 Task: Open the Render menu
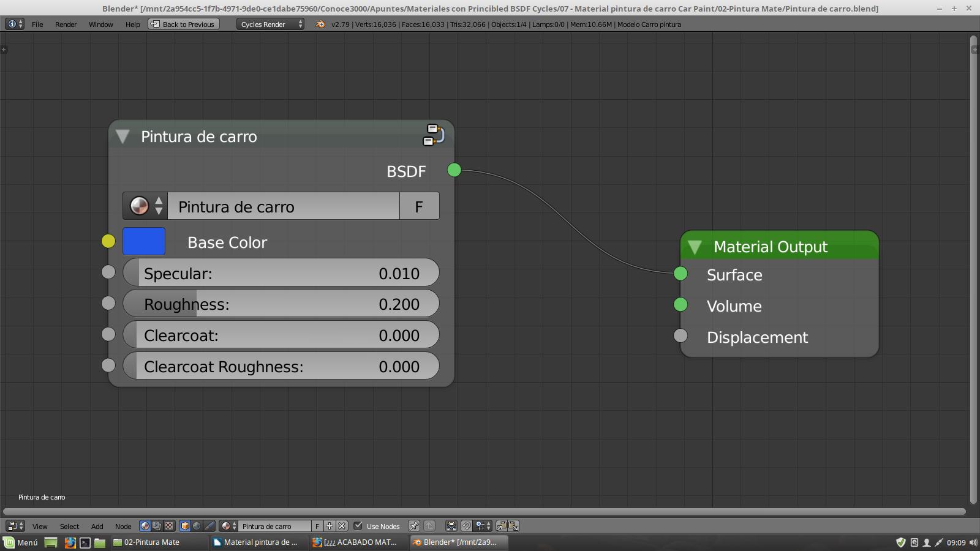[x=66, y=24]
